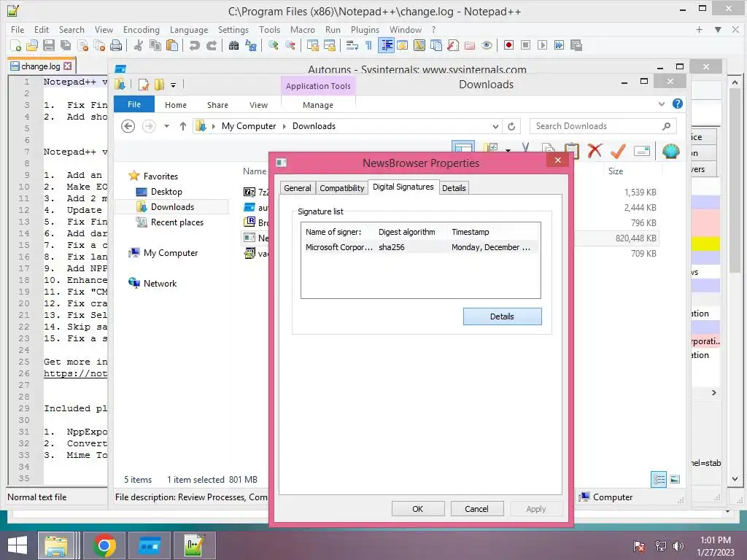
Task: Click Playback macro triangle icon
Action: tap(542, 45)
